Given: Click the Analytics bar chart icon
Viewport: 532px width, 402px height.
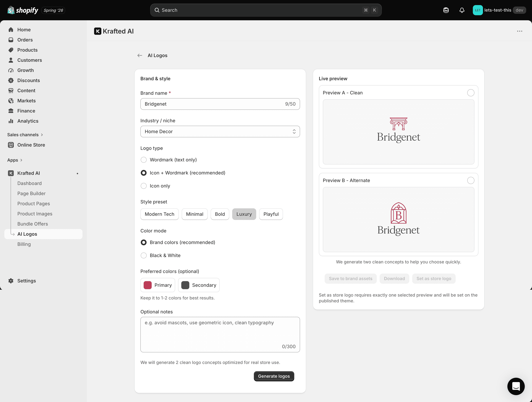Looking at the screenshot, I should (11, 121).
